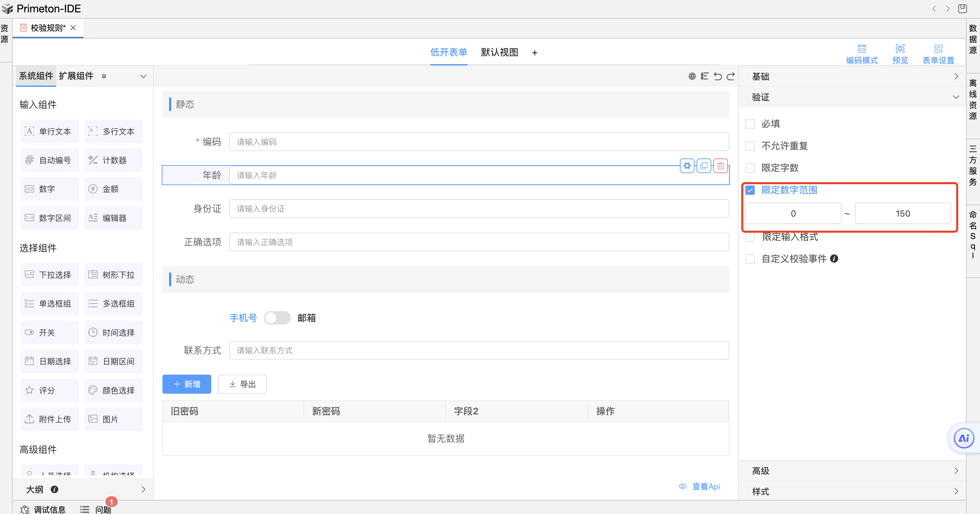Expand the 大纲 outline panel
The height and width of the screenshot is (514, 980).
click(x=143, y=490)
